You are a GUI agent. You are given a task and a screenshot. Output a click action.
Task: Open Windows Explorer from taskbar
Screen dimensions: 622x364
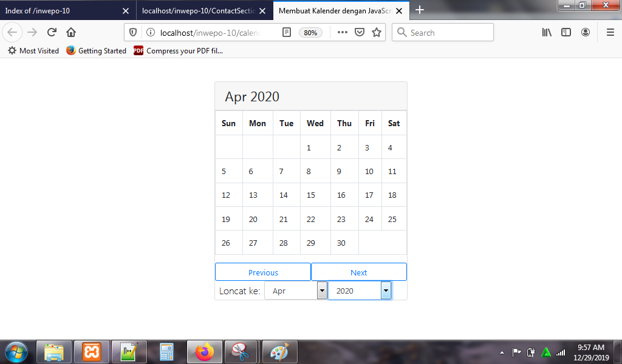[54, 352]
